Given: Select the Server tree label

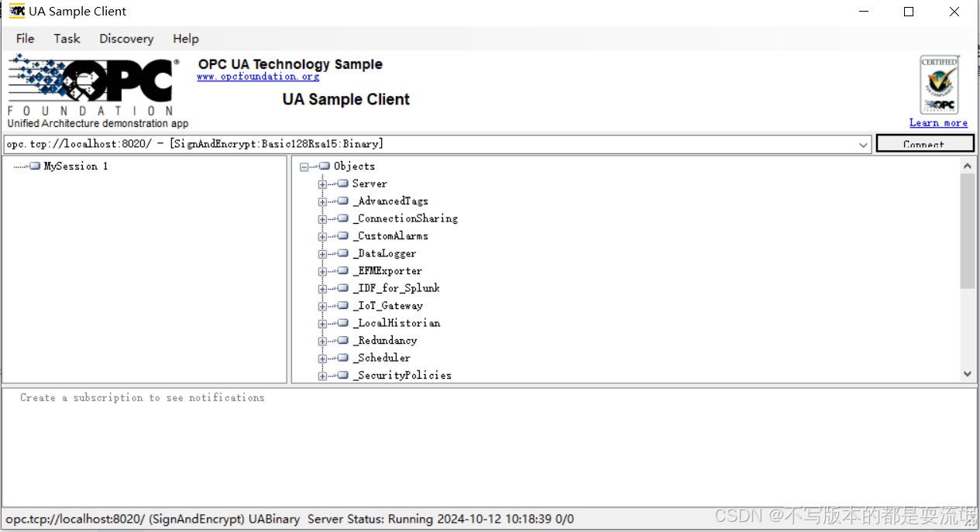Looking at the screenshot, I should pyautogui.click(x=370, y=184).
